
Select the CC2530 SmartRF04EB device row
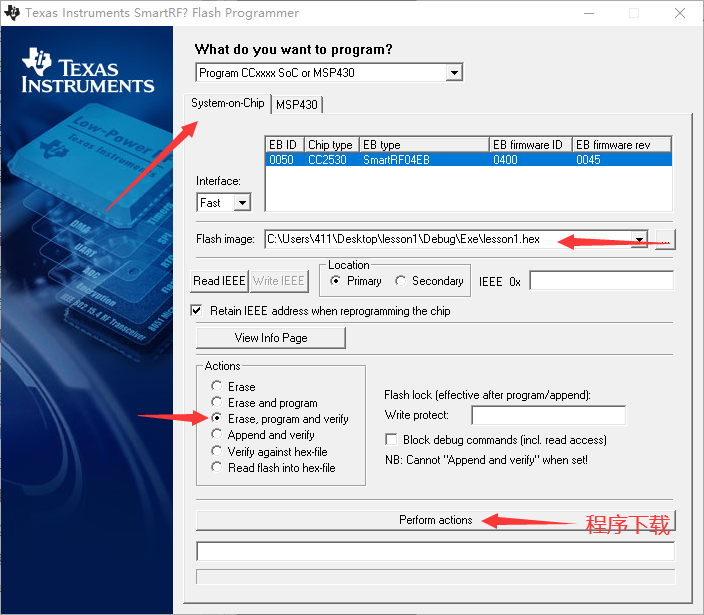tap(468, 160)
